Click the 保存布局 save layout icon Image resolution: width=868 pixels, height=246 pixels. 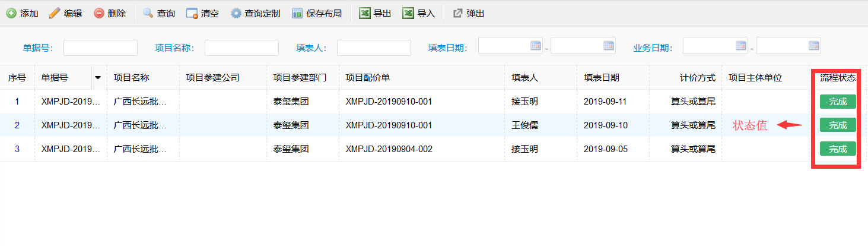pyautogui.click(x=297, y=13)
